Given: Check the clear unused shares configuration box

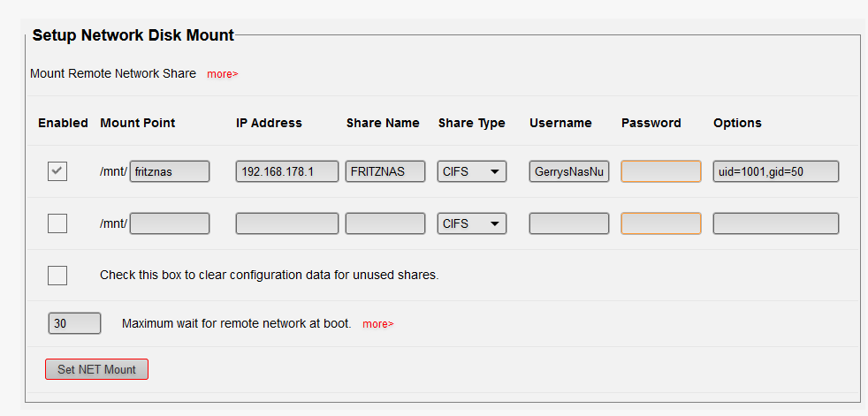Looking at the screenshot, I should coord(57,275).
